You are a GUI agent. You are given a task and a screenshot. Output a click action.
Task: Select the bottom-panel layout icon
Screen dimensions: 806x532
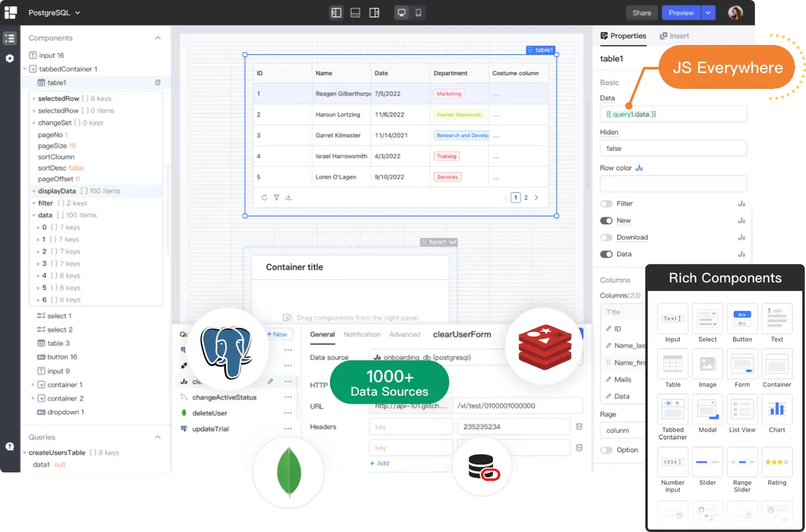click(355, 13)
